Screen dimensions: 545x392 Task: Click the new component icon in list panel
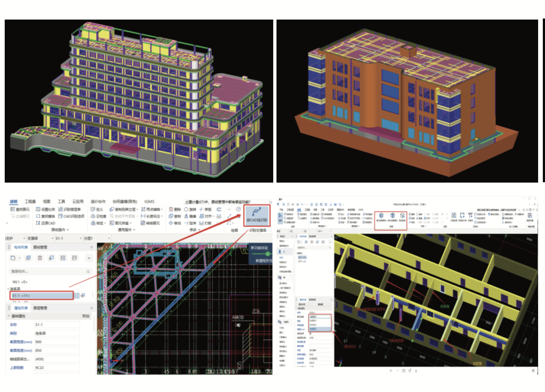click(13, 258)
